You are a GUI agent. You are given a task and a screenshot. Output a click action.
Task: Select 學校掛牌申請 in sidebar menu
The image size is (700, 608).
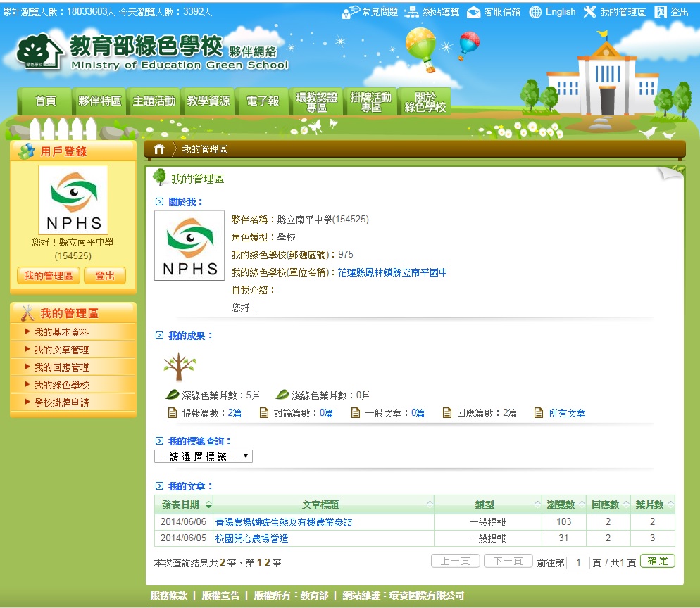coord(61,403)
